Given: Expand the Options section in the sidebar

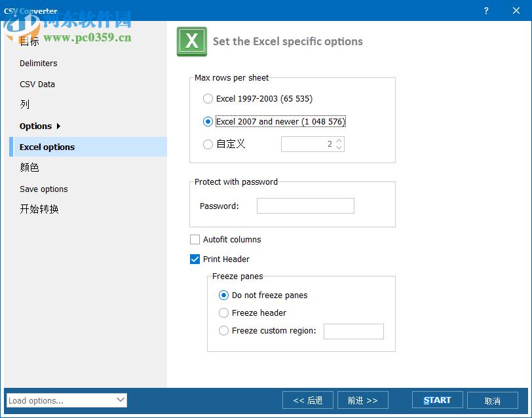Looking at the screenshot, I should (36, 126).
